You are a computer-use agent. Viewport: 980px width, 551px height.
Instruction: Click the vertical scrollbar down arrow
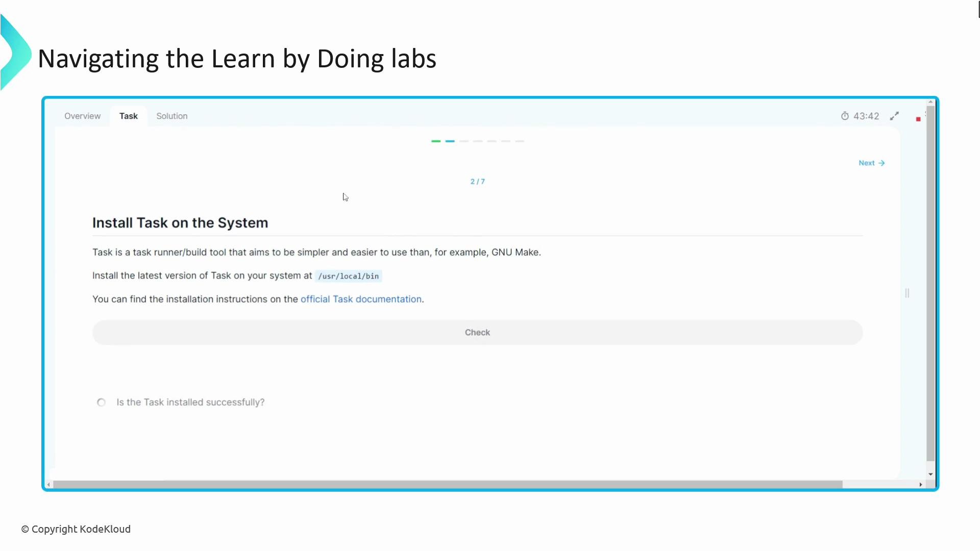pyautogui.click(x=930, y=474)
